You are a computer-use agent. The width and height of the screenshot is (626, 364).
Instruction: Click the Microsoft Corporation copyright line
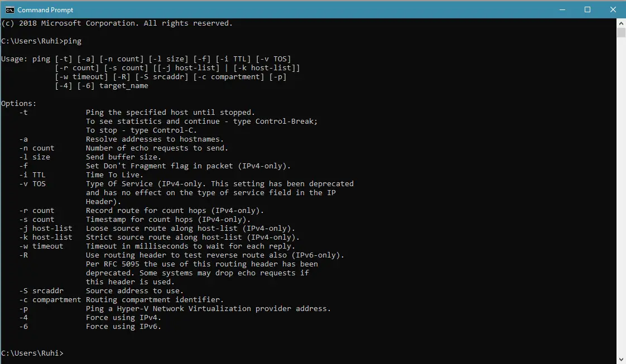[x=117, y=23]
